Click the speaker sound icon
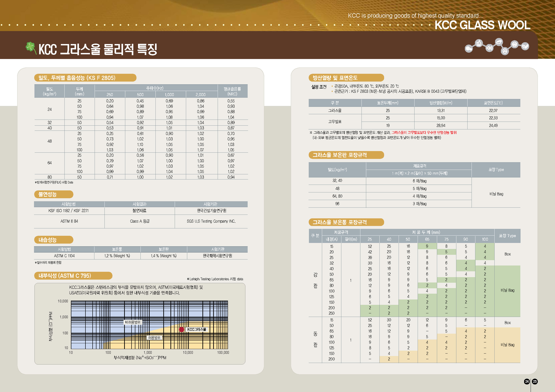This screenshot has height=392, width=555. [489, 48]
